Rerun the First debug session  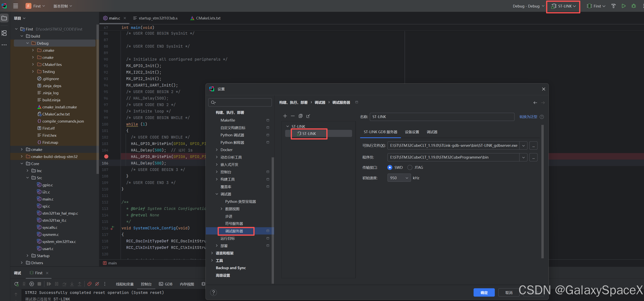tap(17, 284)
